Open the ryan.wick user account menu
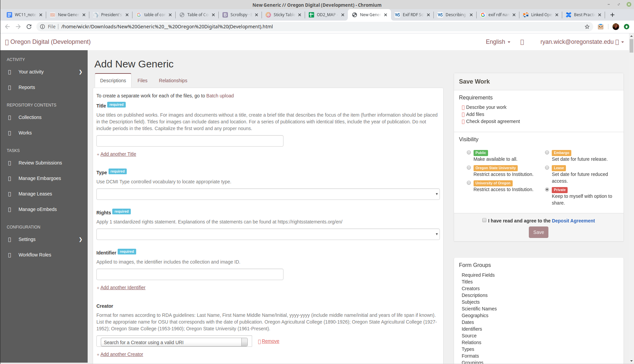Image resolution: width=634 pixels, height=364 pixels. click(x=582, y=42)
